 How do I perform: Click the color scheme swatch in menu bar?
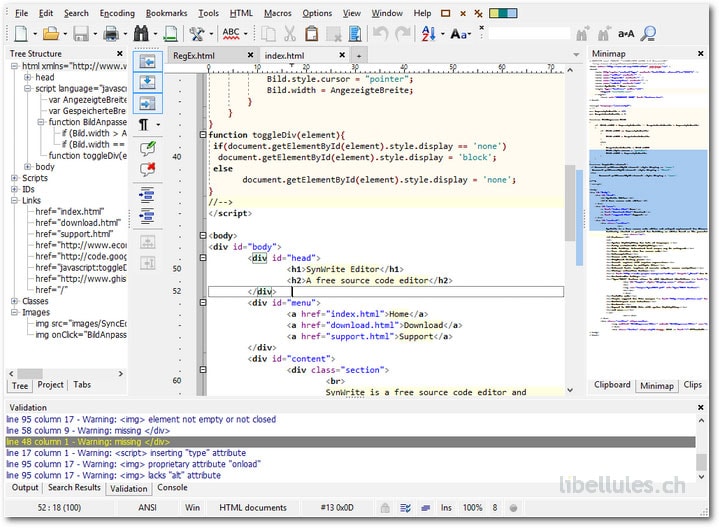pos(503,13)
